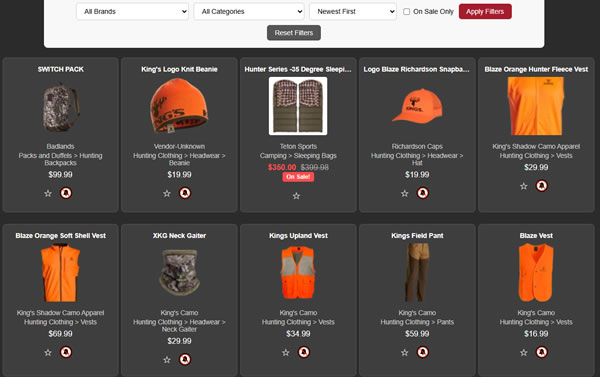
Task: Open the All Categories dropdown
Action: click(249, 11)
